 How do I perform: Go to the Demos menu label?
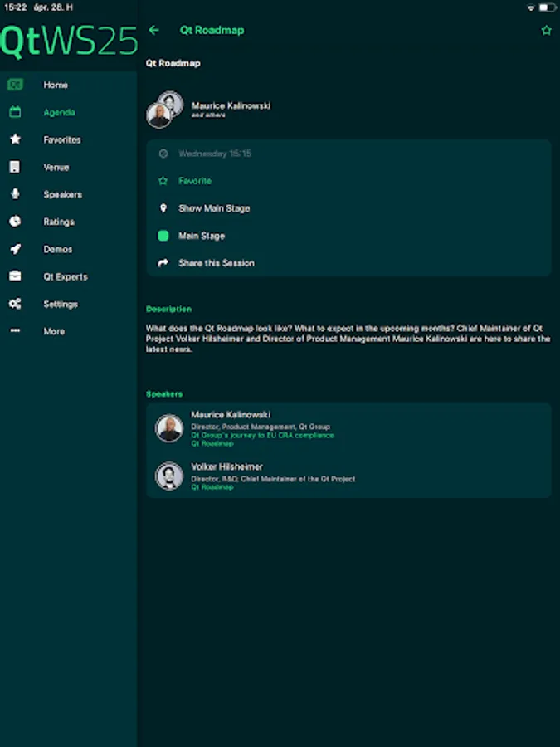tap(57, 249)
